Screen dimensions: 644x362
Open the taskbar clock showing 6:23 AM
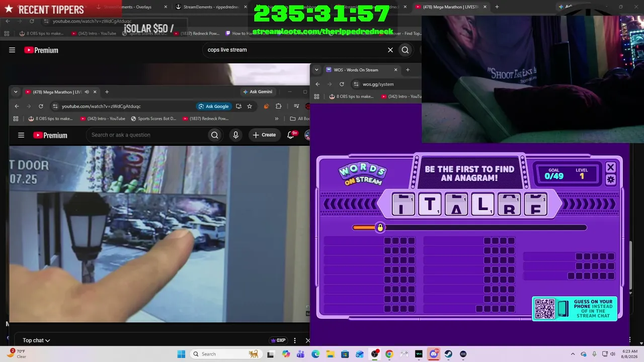pyautogui.click(x=629, y=354)
